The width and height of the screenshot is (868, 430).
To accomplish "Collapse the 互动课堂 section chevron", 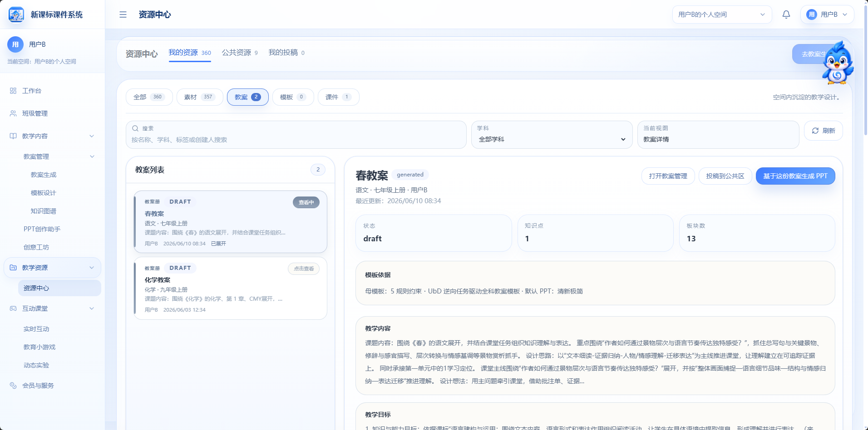I will pos(92,308).
